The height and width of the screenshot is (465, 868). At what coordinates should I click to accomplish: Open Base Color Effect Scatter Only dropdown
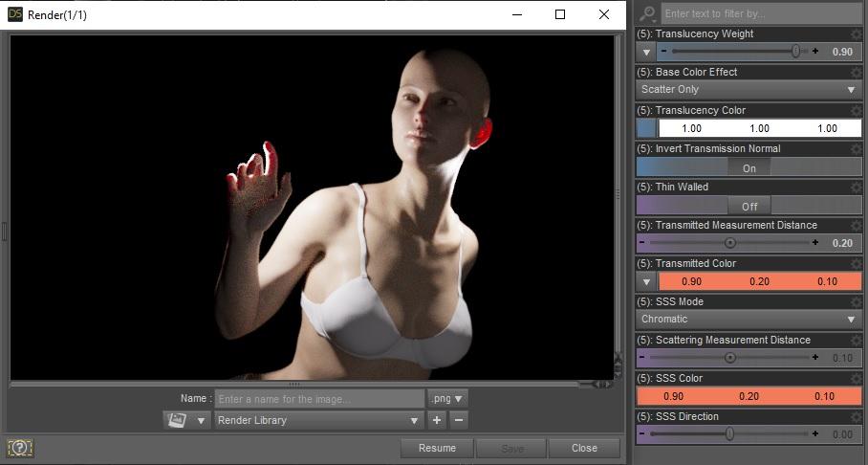(x=749, y=89)
